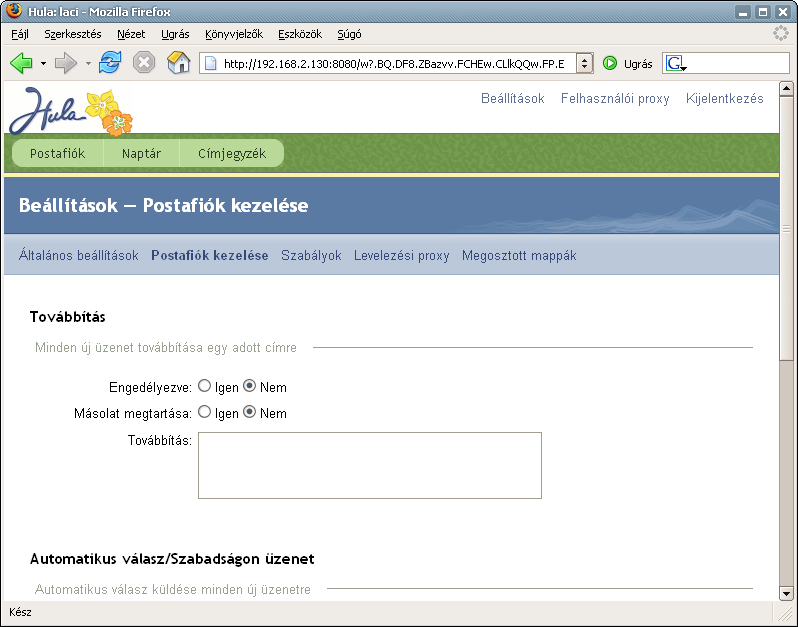
Task: Switch to the Postafiók tab
Action: point(58,153)
